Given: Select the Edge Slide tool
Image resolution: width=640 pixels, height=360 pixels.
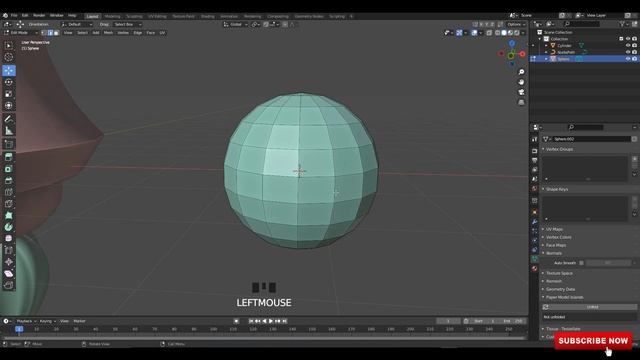Looking at the screenshot, I should (x=9, y=250).
